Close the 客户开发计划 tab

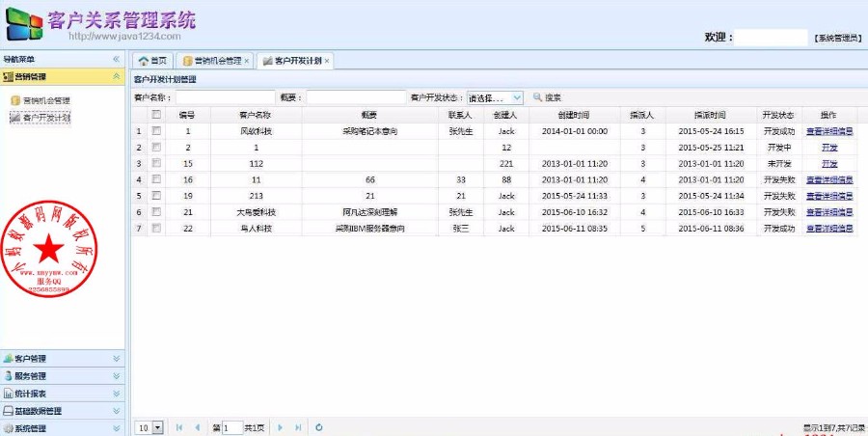point(327,61)
